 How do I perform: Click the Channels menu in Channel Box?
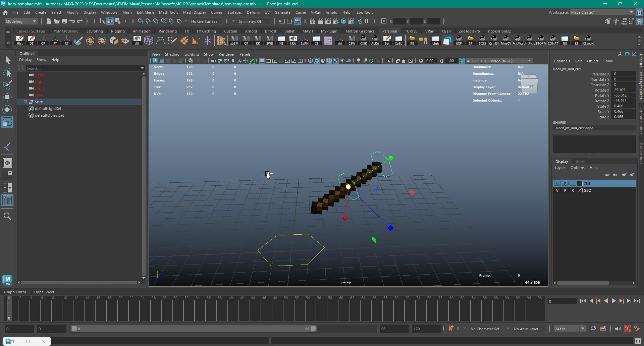click(x=562, y=61)
